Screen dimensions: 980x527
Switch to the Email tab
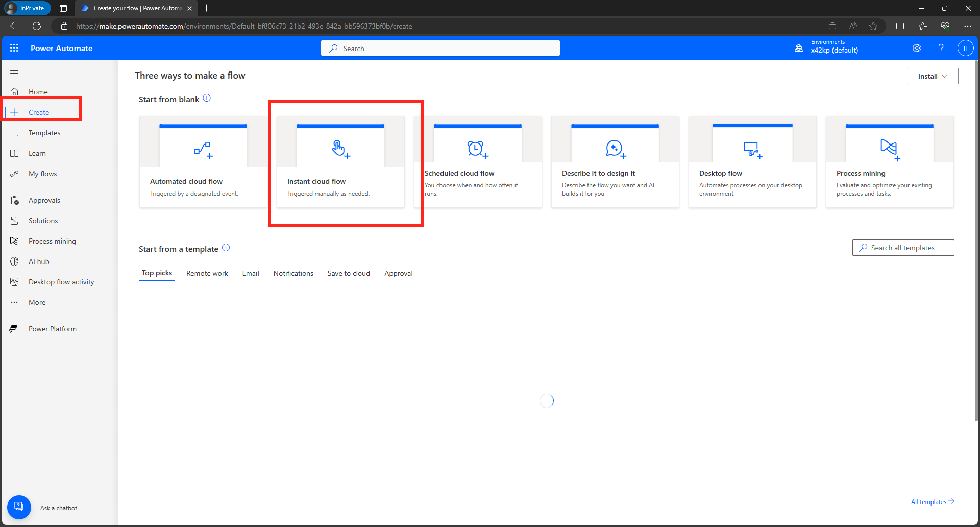[x=251, y=273]
